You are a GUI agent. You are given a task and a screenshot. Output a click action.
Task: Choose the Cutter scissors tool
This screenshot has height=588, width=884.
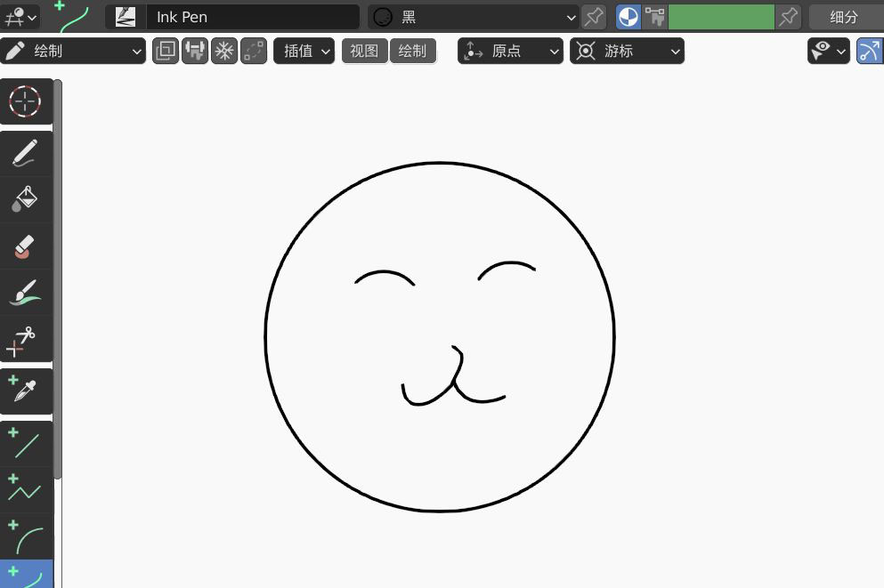pyautogui.click(x=25, y=339)
